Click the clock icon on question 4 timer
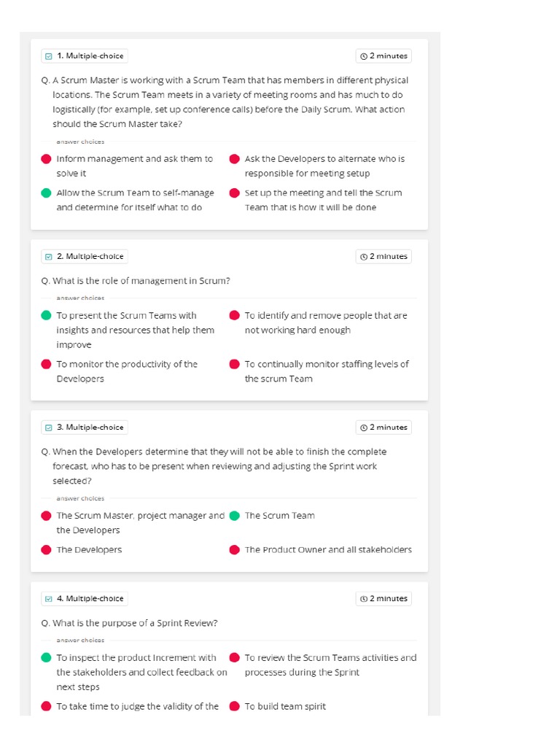The width and height of the screenshot is (560, 747). coord(363,599)
